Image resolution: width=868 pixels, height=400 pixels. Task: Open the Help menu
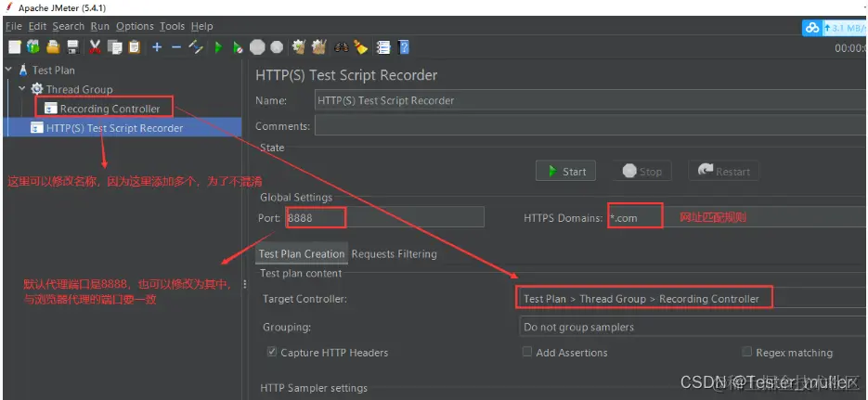pos(202,26)
